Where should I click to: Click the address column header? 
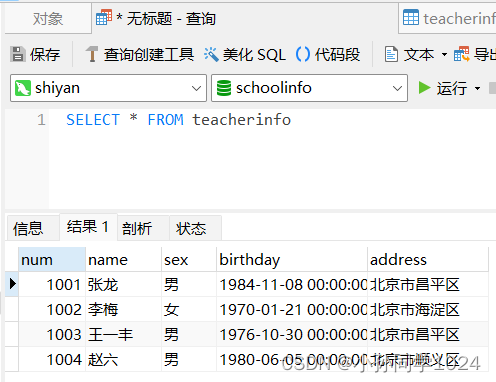pyautogui.click(x=428, y=260)
